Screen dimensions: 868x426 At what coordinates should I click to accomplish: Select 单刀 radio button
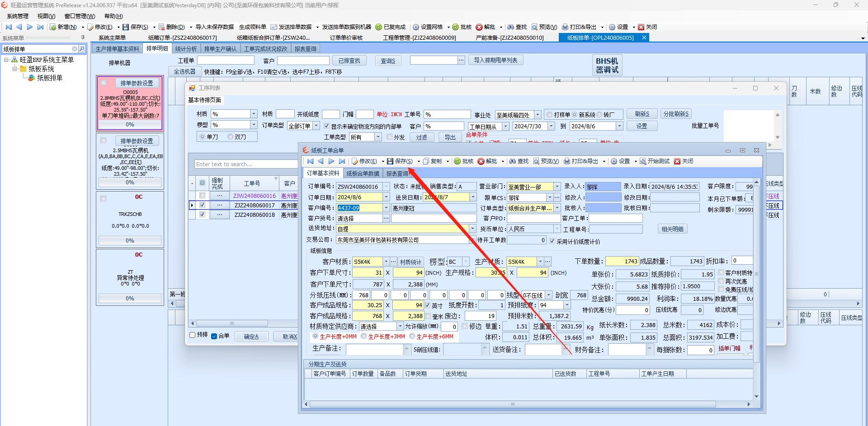coord(202,136)
